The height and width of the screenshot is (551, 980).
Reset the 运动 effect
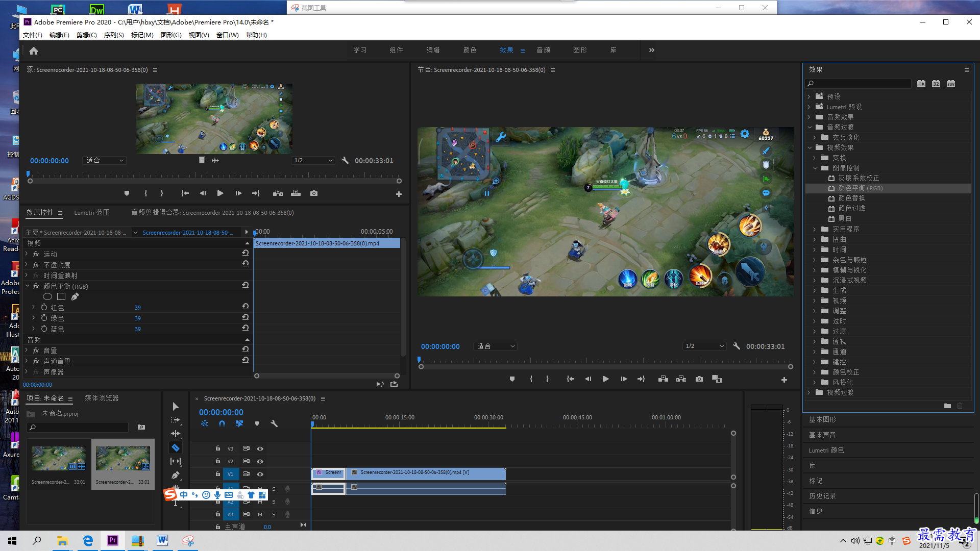(x=246, y=253)
